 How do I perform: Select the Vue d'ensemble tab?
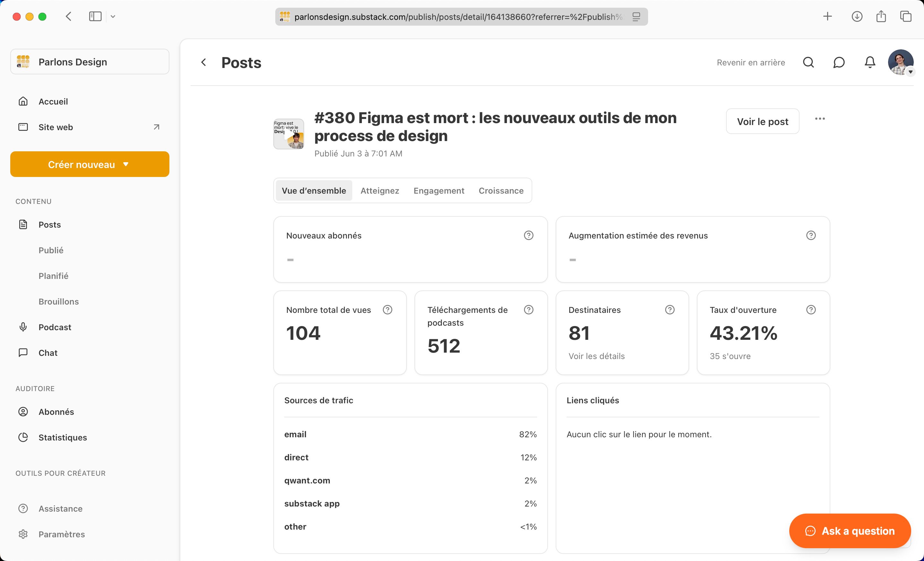[314, 190]
